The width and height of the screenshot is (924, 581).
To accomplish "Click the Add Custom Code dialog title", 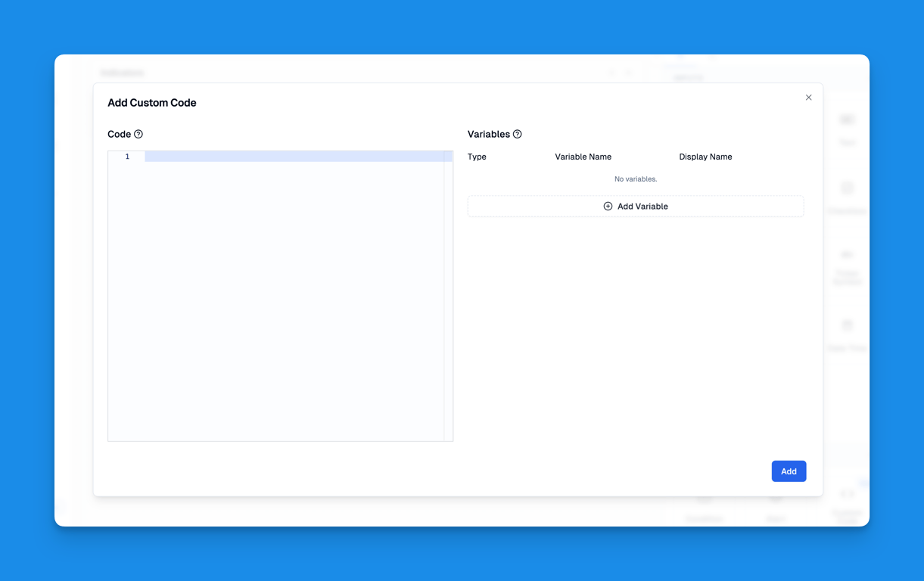I will click(x=152, y=103).
